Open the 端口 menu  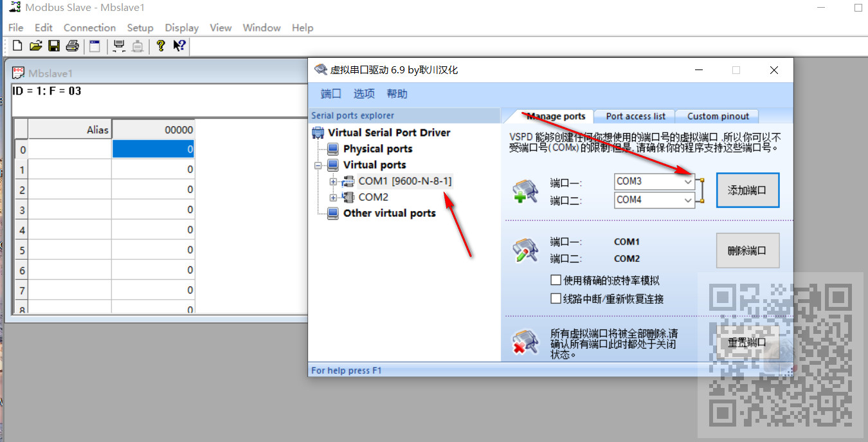(x=331, y=94)
